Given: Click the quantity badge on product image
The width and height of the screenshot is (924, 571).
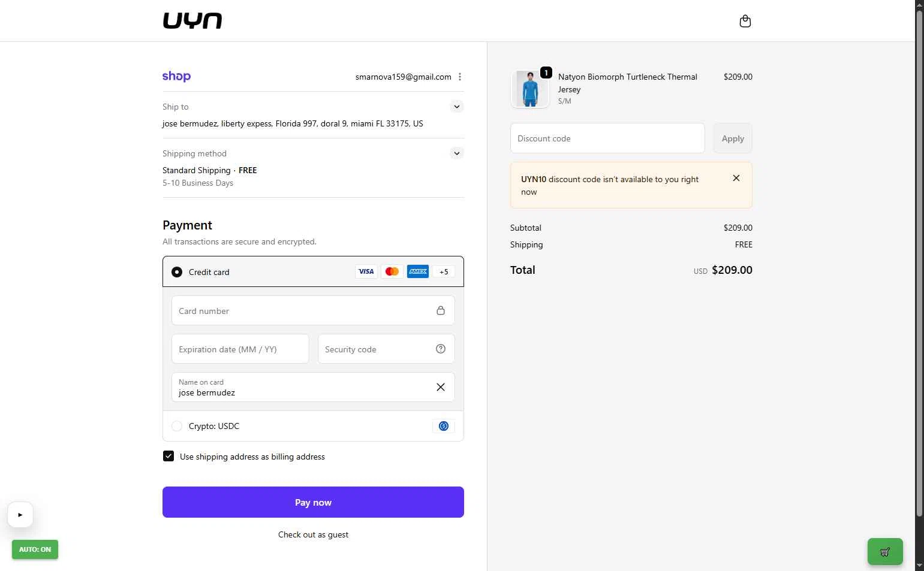Looking at the screenshot, I should 546,72.
